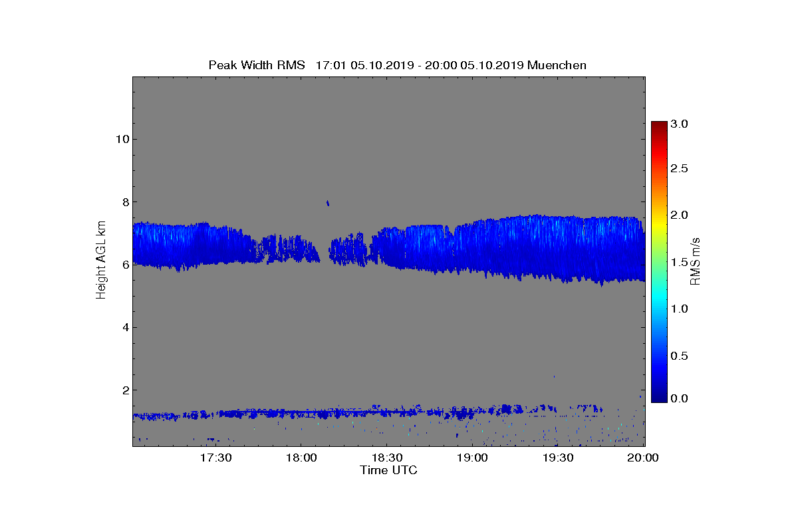Screen dimensions: 798x532
Task: Click the height tick label 8
Action: [x=124, y=202]
